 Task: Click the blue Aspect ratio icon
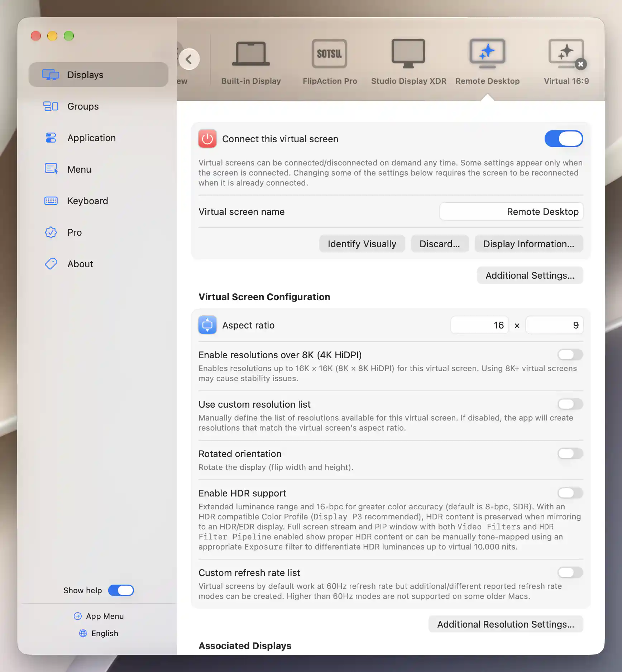click(207, 325)
